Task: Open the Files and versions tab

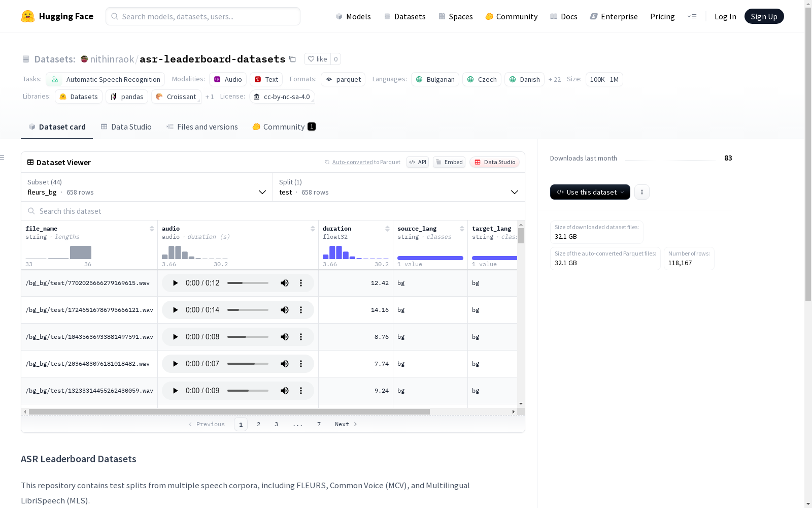Action: [x=202, y=127]
